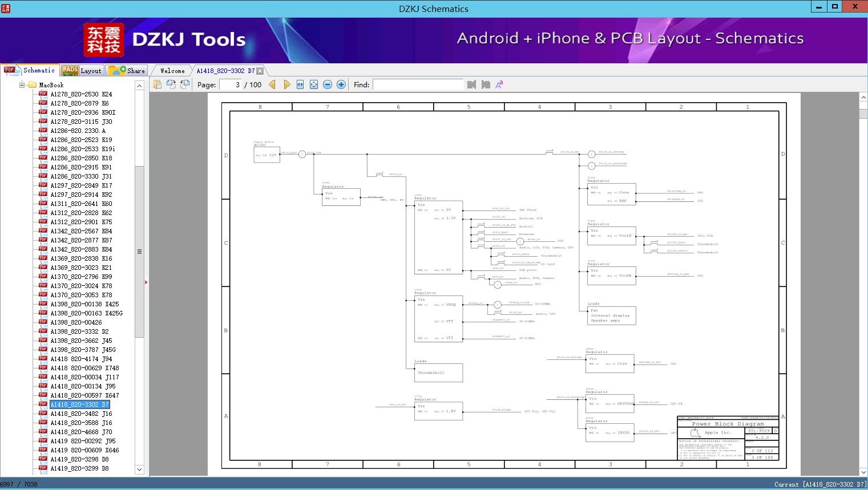Select A1311_820-2641 K60 in tree
The height and width of the screenshot is (490, 868).
click(x=81, y=204)
